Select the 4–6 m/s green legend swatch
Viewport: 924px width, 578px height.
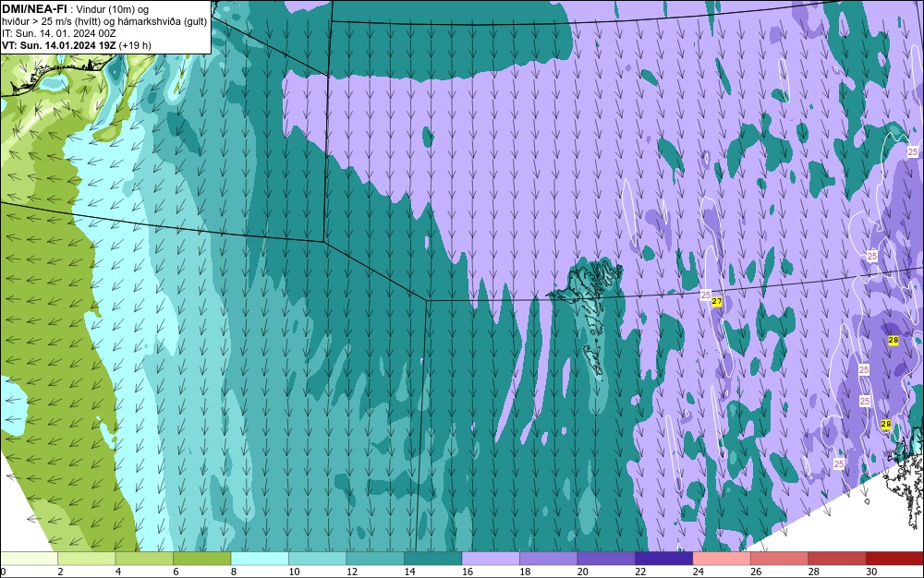pos(144,559)
